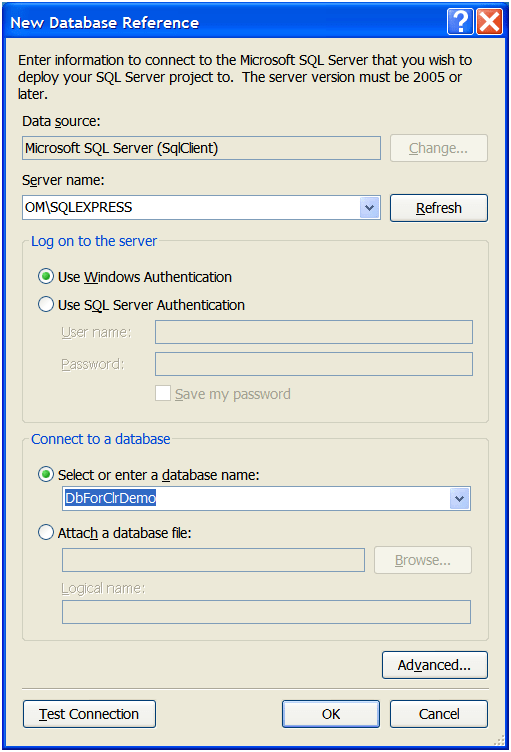
Task: Click the Cancel button
Action: 439,714
